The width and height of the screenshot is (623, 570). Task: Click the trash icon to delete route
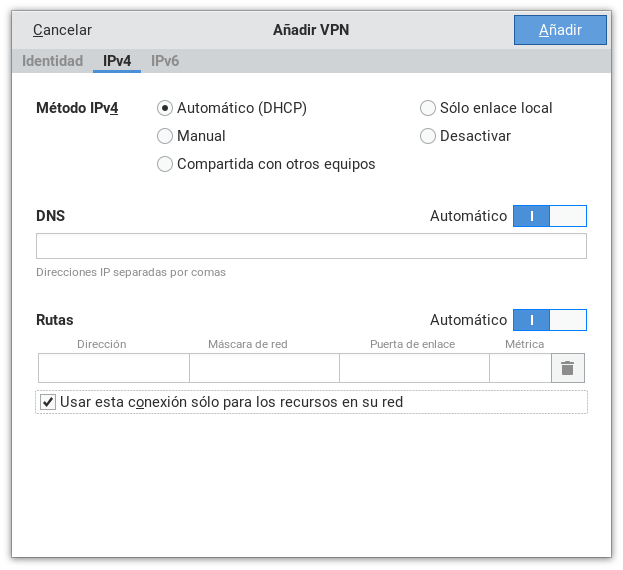[567, 368]
